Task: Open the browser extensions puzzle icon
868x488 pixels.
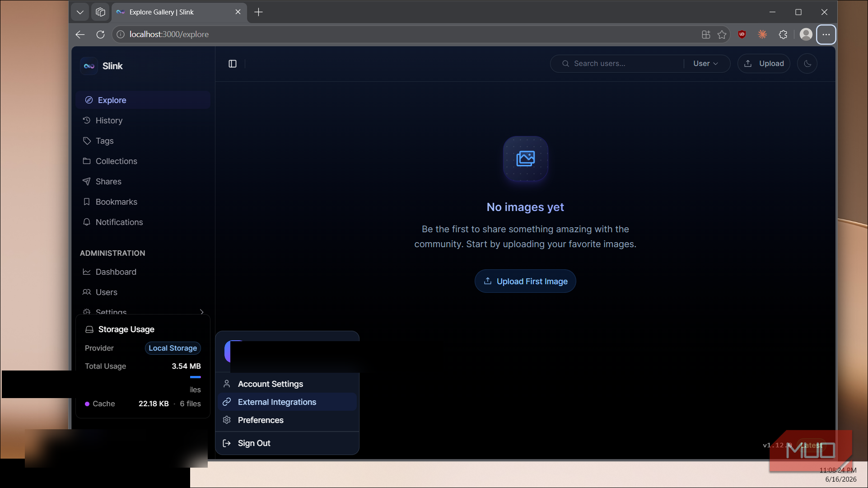Action: 783,34
